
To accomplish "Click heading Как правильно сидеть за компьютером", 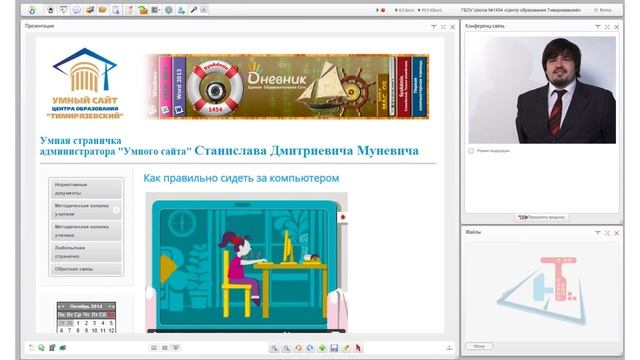I will 241,178.
